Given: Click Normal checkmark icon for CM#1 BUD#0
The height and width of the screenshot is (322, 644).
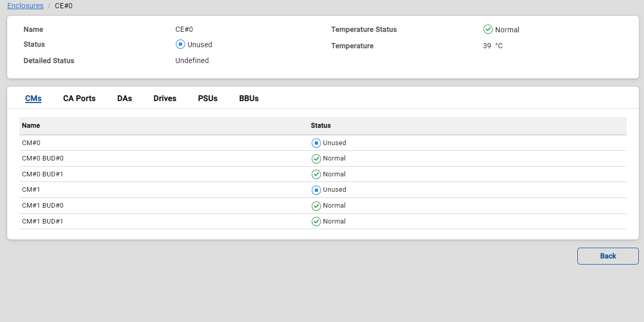Looking at the screenshot, I should coord(316,206).
